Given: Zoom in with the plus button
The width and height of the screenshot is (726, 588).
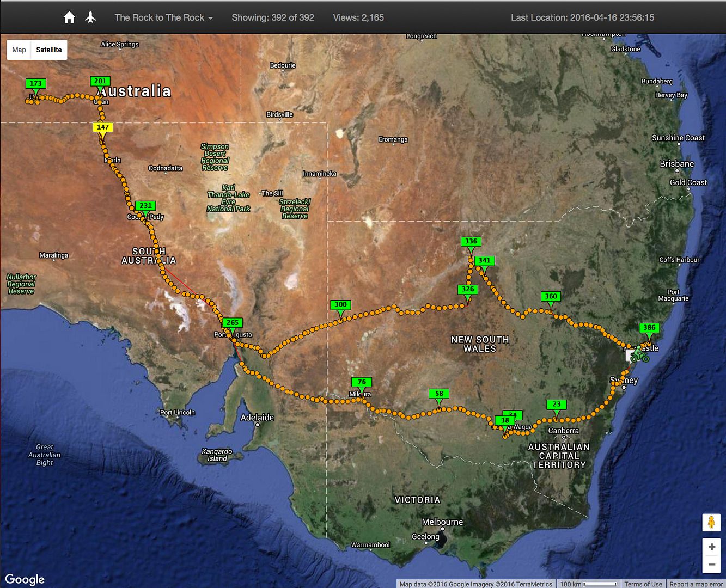Looking at the screenshot, I should click(x=711, y=547).
